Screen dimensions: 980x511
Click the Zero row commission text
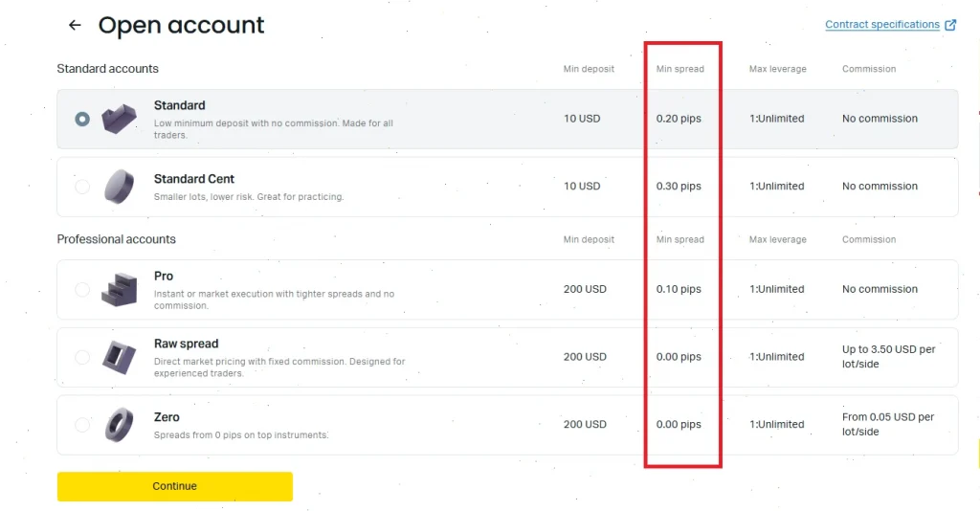[887, 424]
